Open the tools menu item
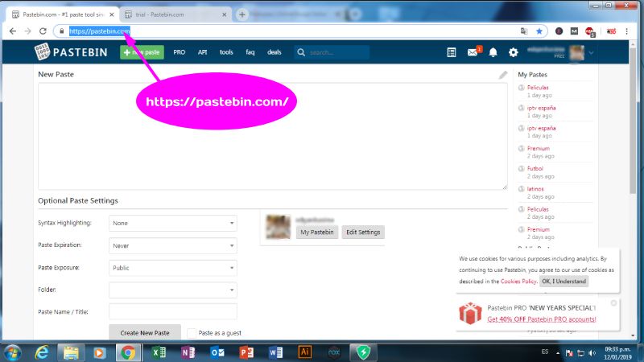This screenshot has height=362, width=644. [x=226, y=52]
